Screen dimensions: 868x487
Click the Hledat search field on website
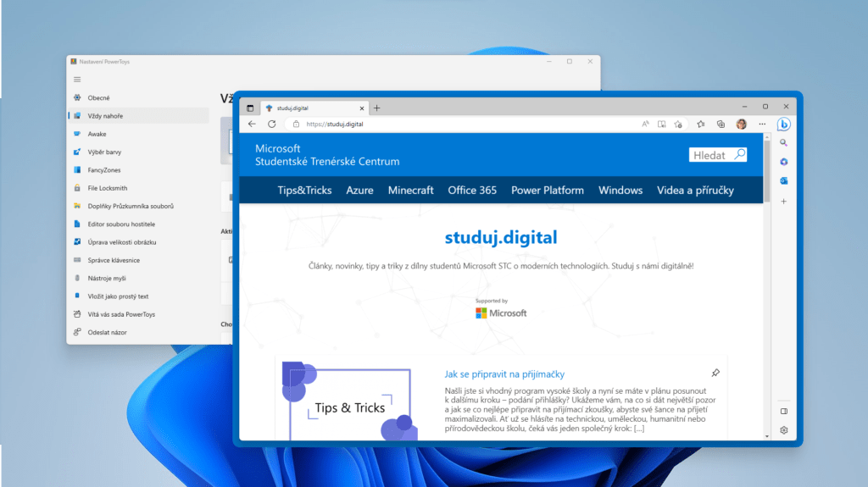click(711, 155)
